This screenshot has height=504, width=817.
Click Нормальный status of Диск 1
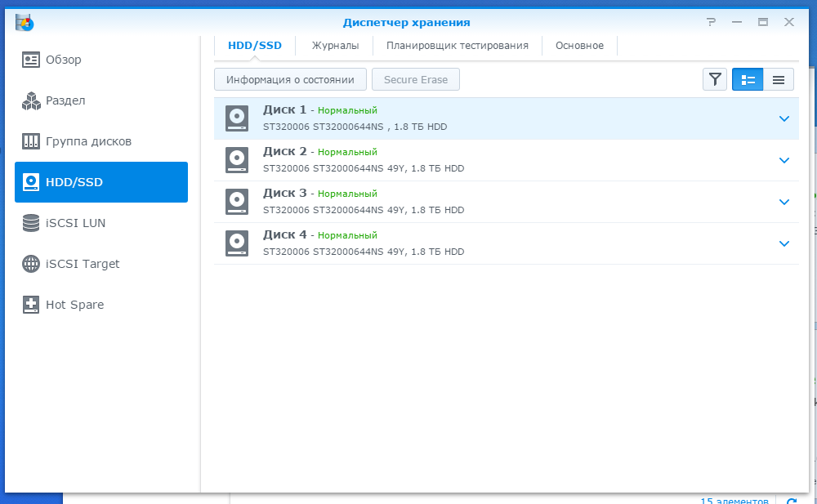tap(347, 110)
